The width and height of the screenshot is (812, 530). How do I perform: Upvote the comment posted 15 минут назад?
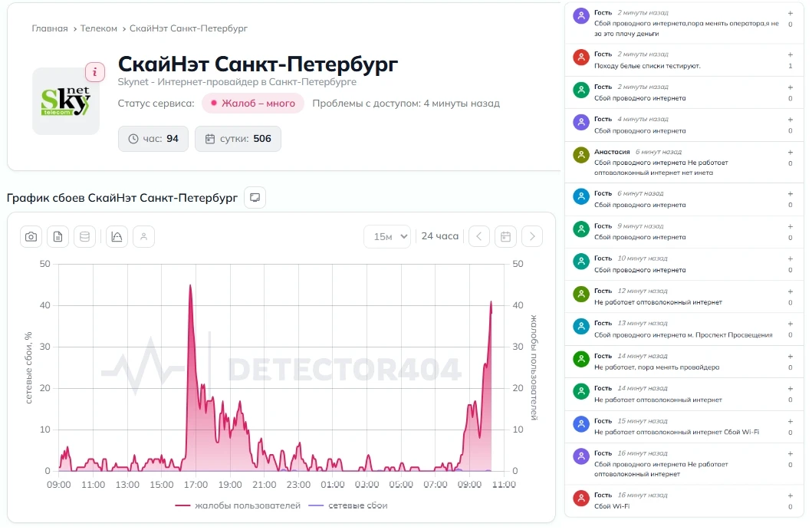(791, 421)
